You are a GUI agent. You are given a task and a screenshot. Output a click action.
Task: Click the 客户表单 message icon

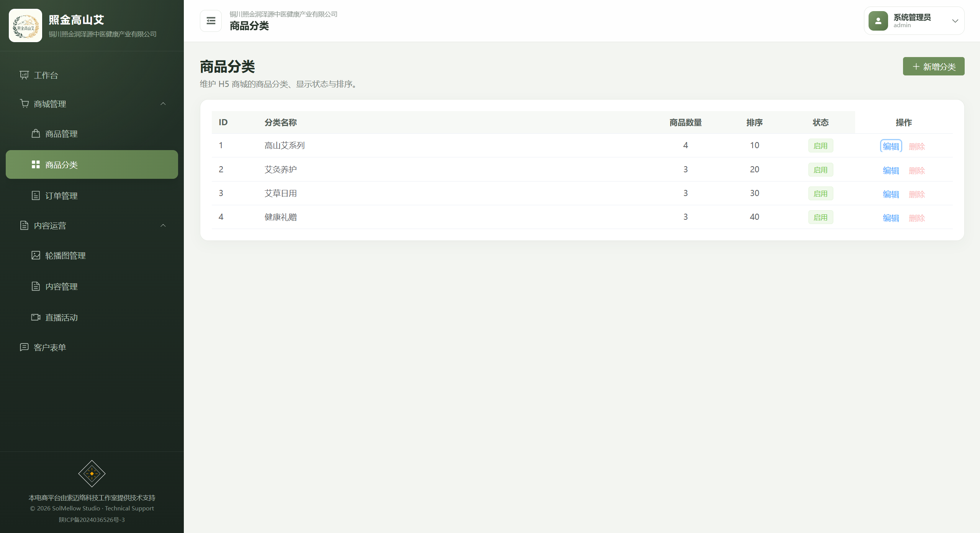tap(24, 347)
